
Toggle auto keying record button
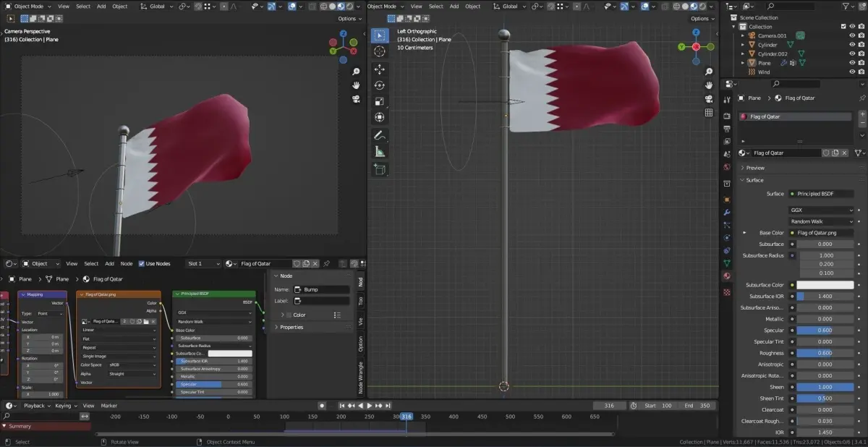pos(322,406)
